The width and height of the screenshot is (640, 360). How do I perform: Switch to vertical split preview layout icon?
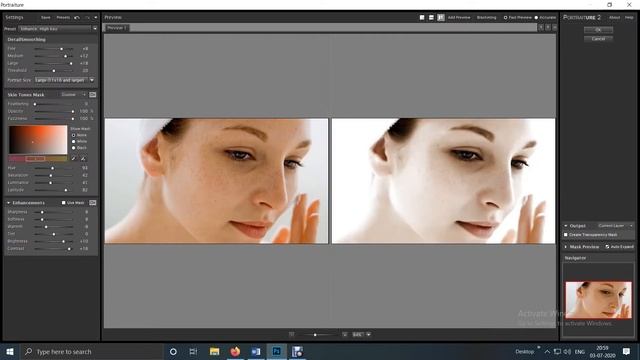click(x=441, y=18)
